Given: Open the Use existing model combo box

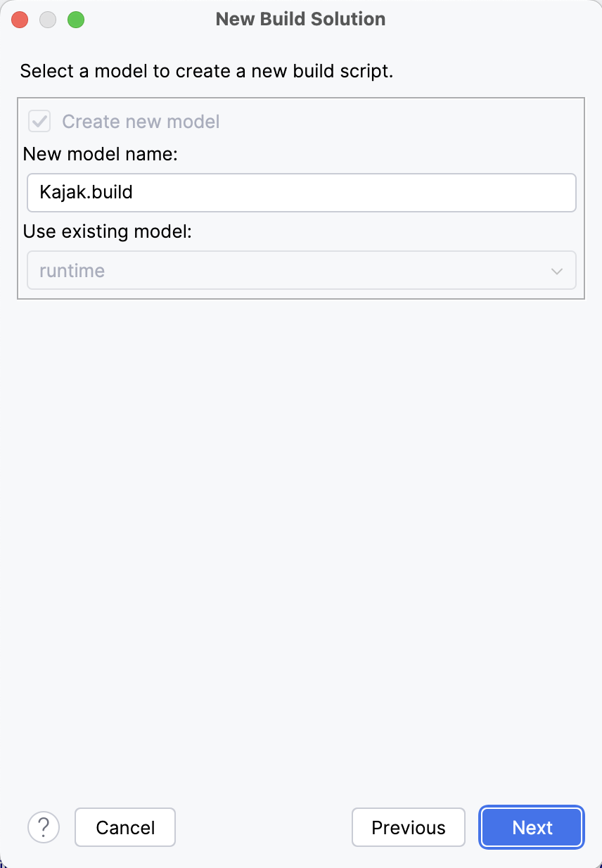Looking at the screenshot, I should (x=301, y=271).
